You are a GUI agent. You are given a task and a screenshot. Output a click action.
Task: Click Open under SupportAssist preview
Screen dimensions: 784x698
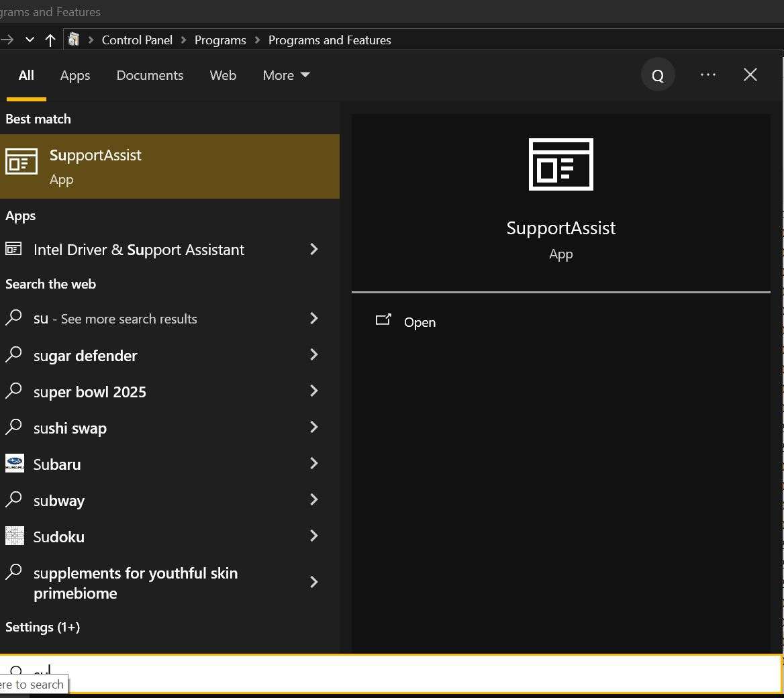pos(420,323)
